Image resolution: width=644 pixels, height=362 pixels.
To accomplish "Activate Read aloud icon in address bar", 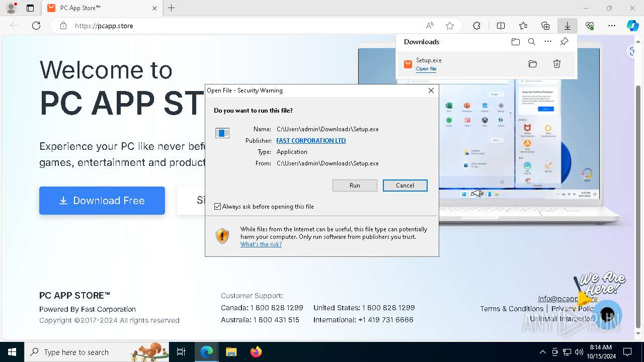I will click(x=430, y=26).
